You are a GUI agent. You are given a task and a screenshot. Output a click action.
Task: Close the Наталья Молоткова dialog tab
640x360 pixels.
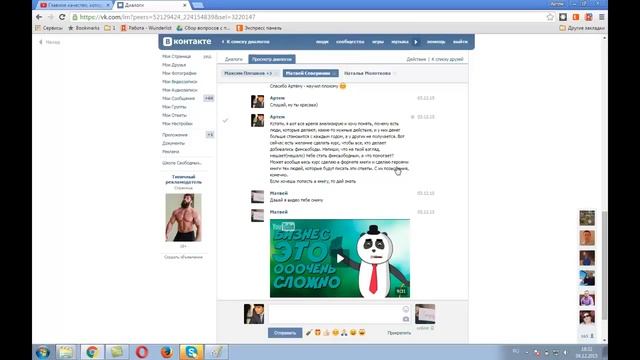click(x=395, y=73)
